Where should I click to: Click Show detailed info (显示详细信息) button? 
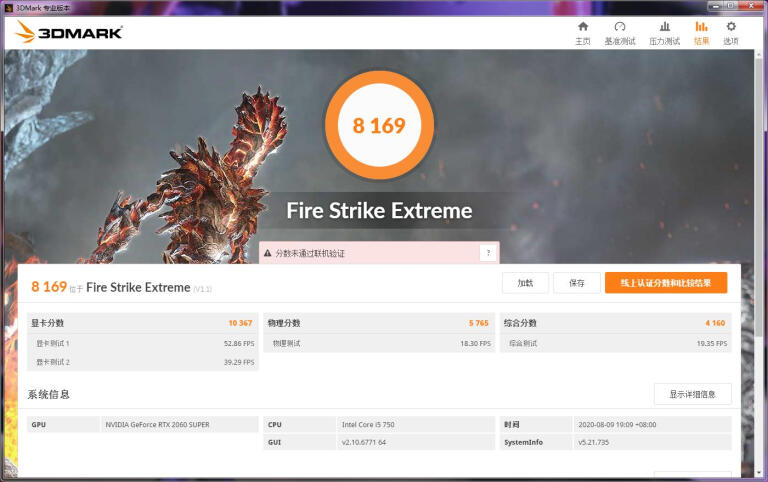tap(693, 394)
